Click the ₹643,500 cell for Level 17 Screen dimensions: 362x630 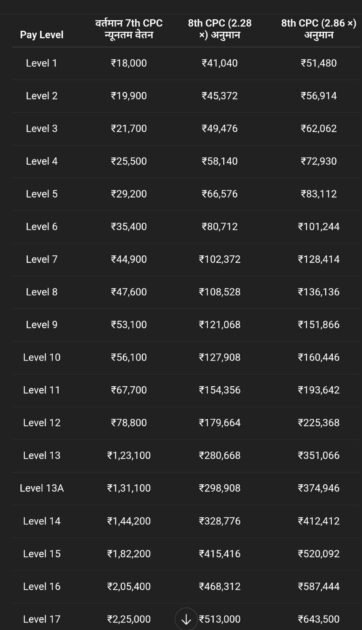319,619
